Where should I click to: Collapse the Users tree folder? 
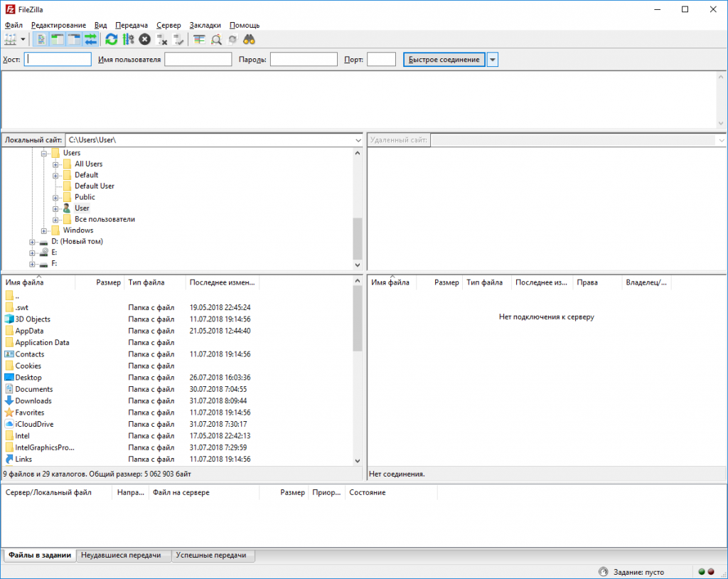(44, 154)
